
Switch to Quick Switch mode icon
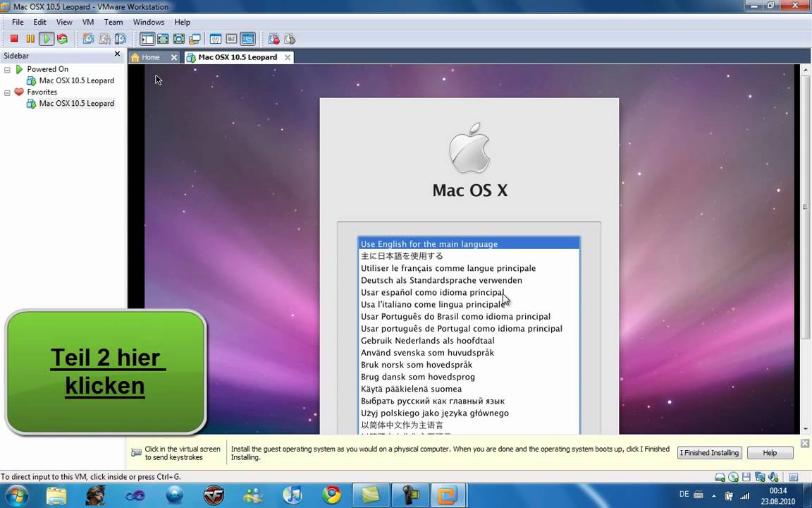pyautogui.click(x=163, y=39)
